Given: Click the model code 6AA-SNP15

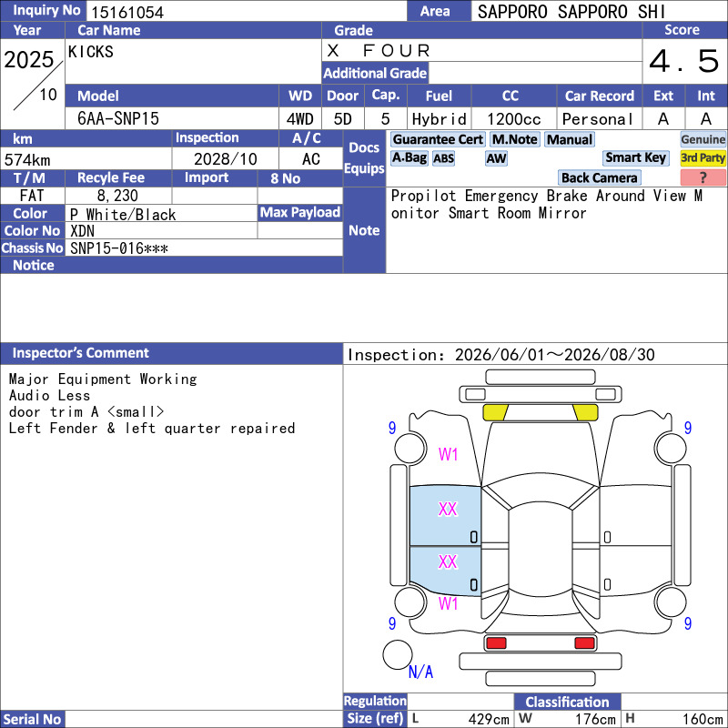Looking at the screenshot, I should click(118, 119).
